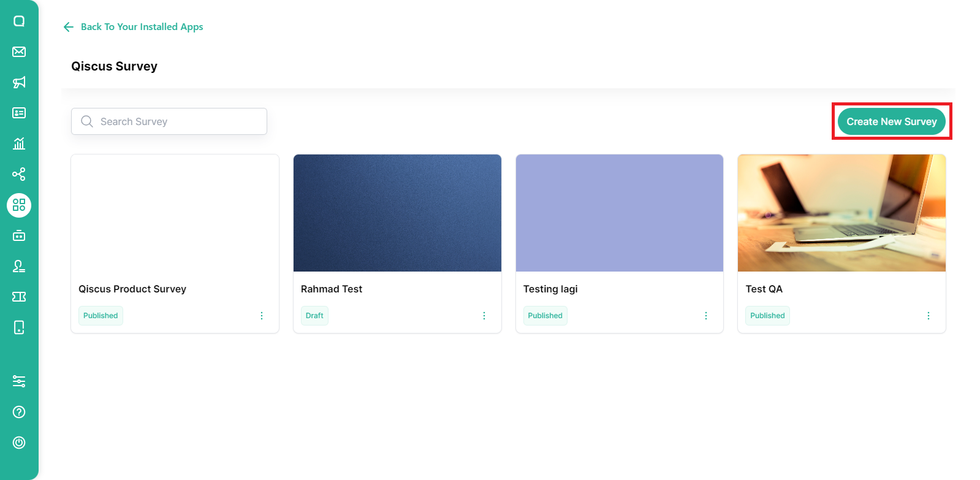The height and width of the screenshot is (480, 980).
Task: Click Published badge on Test QA
Action: point(767,316)
